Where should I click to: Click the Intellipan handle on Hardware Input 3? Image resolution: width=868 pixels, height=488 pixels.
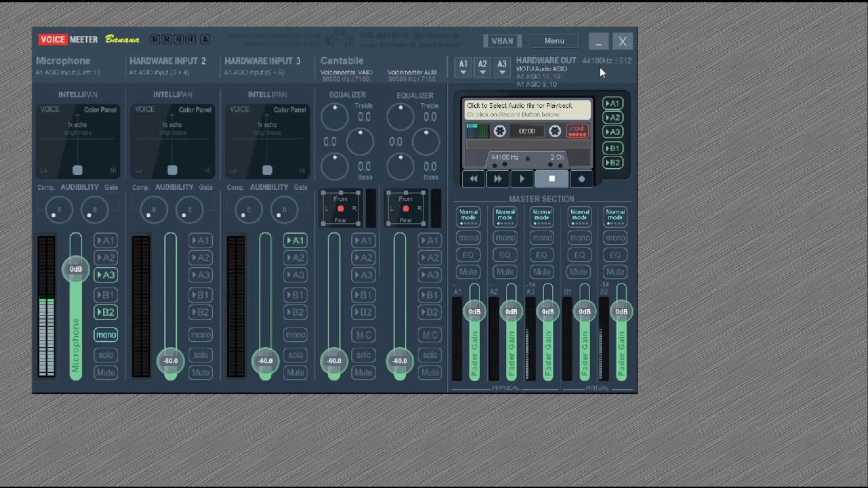click(x=267, y=170)
